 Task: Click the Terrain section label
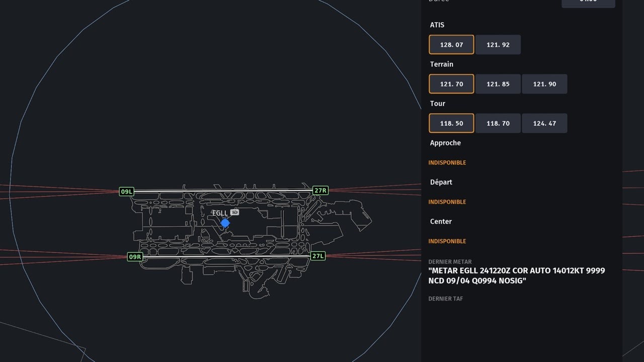click(441, 64)
